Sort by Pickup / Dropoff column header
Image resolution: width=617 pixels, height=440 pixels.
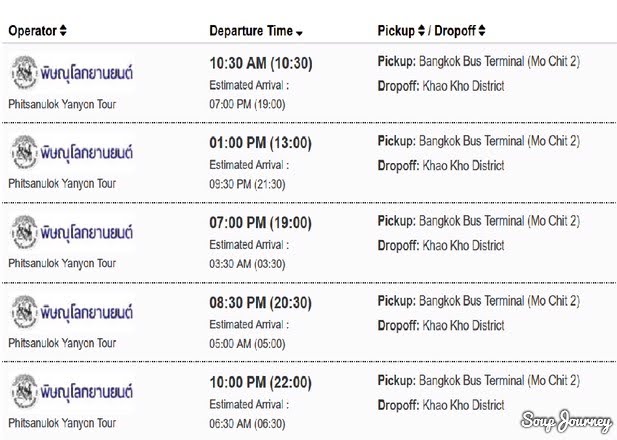[431, 31]
